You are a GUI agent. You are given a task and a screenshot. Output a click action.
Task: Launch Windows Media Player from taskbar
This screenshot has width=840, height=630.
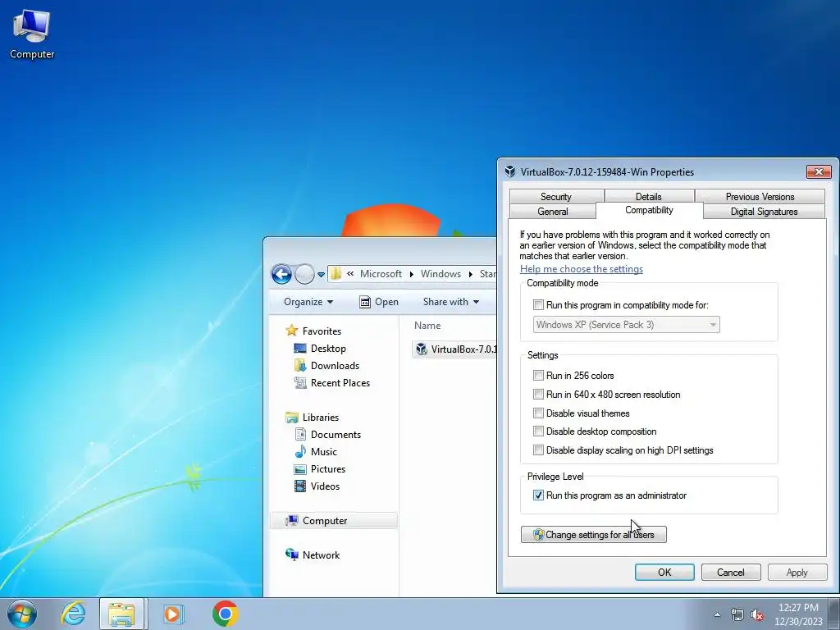pos(173,614)
